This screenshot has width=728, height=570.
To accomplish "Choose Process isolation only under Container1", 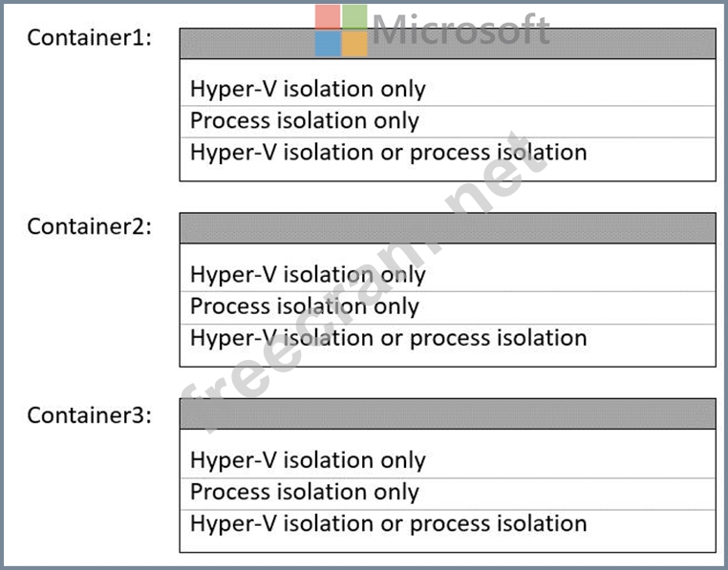I will [x=305, y=121].
